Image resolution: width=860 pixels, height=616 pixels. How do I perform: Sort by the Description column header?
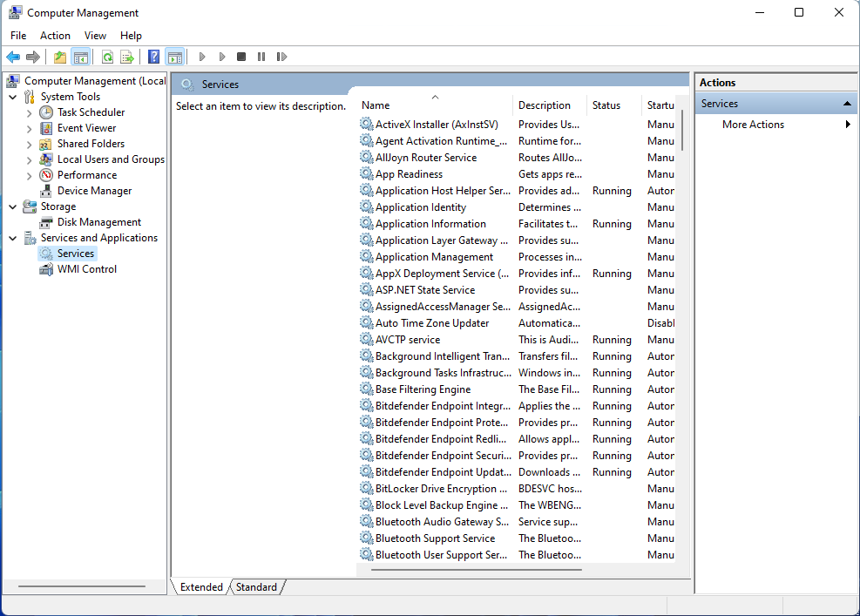(x=550, y=105)
